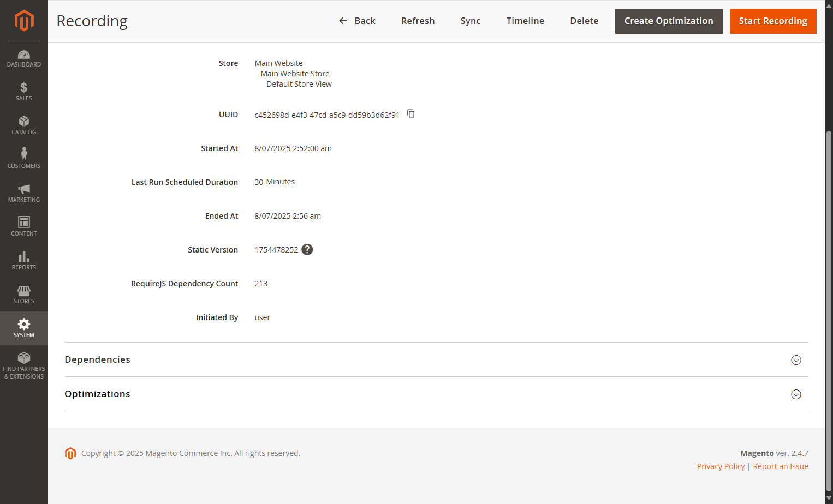Expand the Dependencies section chevron
The width and height of the screenshot is (833, 504).
(x=796, y=360)
